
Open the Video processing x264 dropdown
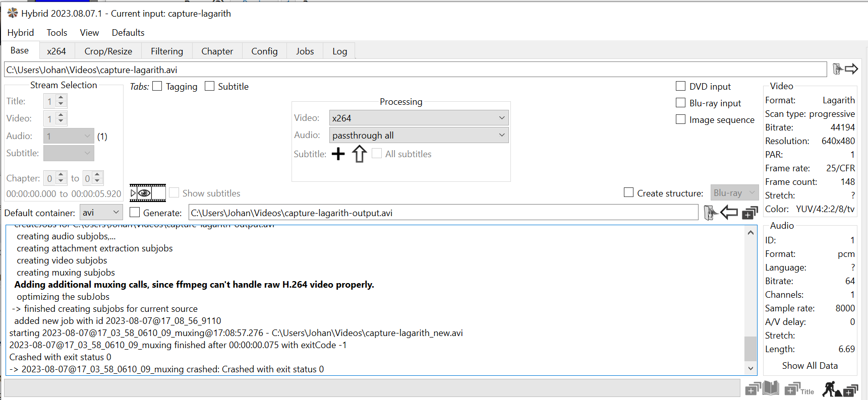click(419, 118)
